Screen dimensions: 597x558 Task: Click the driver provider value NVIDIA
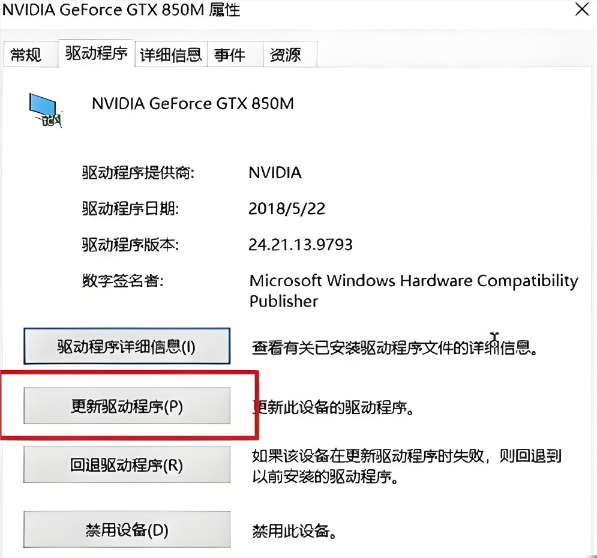[x=275, y=173]
